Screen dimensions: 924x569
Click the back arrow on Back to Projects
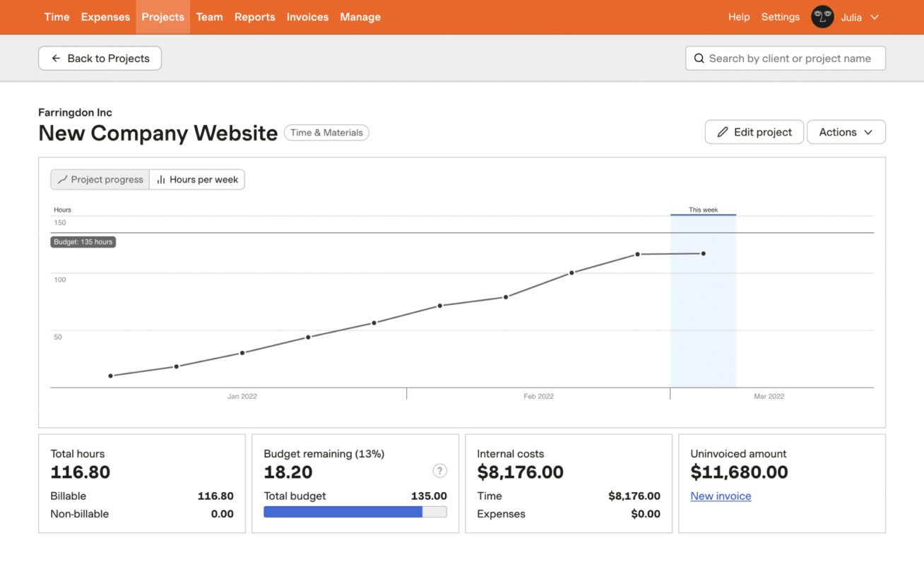[x=56, y=58]
